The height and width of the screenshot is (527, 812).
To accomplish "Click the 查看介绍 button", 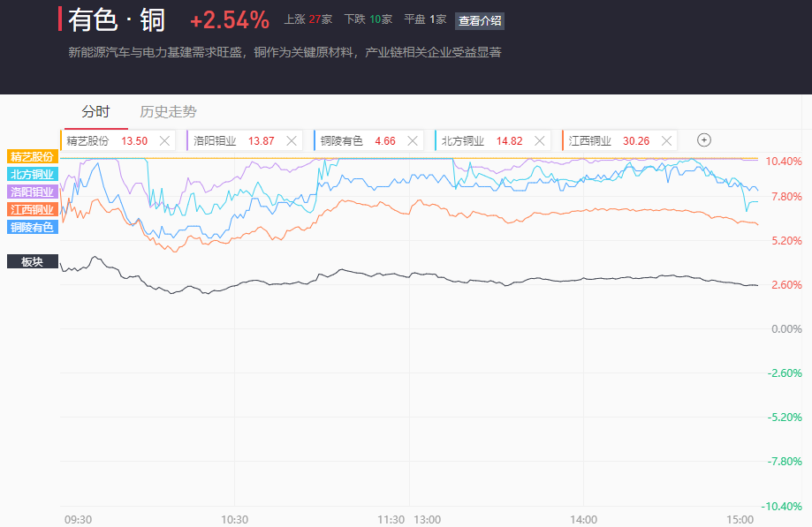I will click(480, 21).
